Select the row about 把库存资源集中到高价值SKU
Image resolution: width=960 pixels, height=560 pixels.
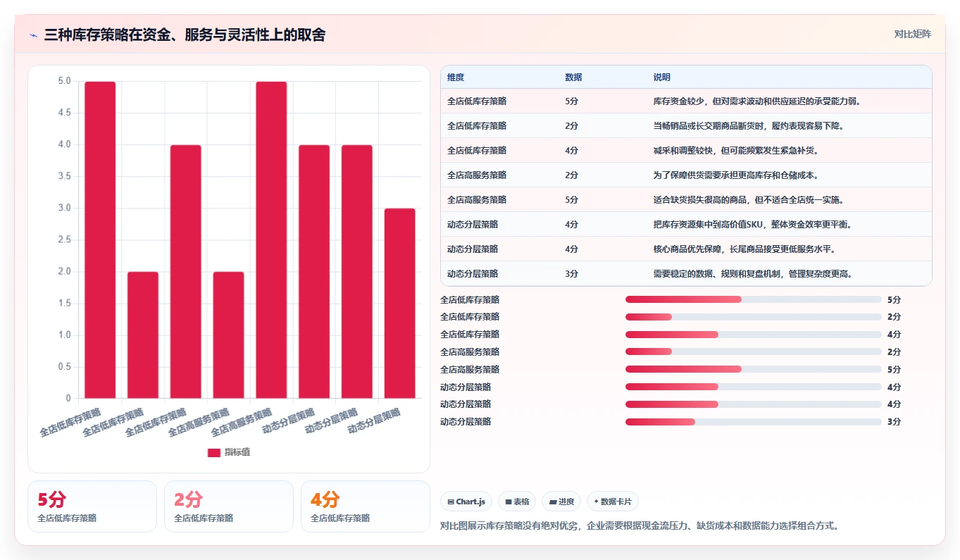(686, 225)
